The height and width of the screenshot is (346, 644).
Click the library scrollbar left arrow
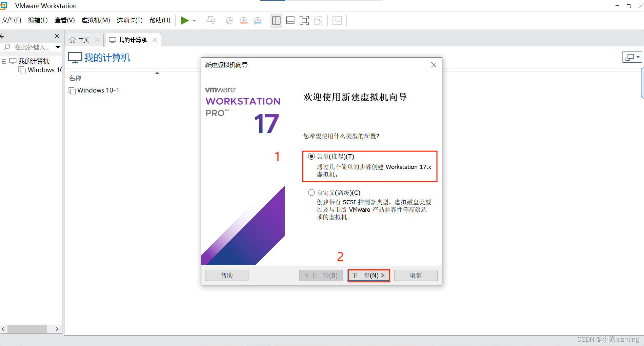3,329
